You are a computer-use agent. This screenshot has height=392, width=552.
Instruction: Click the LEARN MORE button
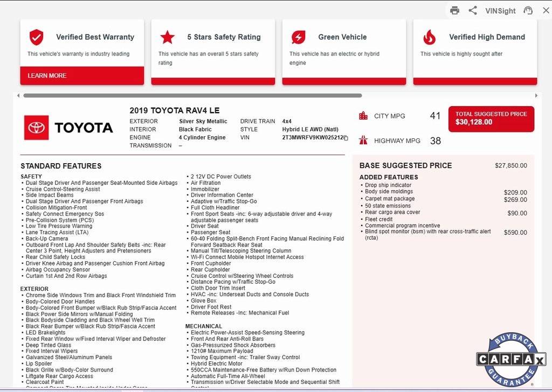pos(82,75)
